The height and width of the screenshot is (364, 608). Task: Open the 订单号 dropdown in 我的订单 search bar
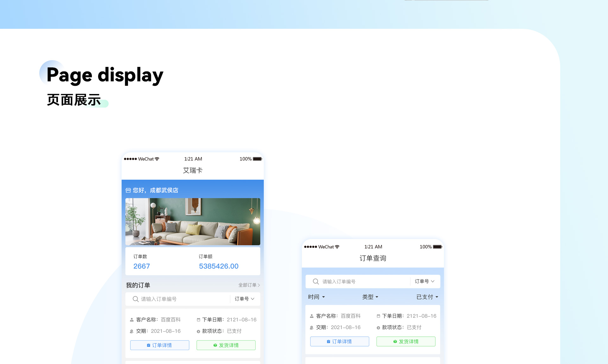pyautogui.click(x=244, y=299)
